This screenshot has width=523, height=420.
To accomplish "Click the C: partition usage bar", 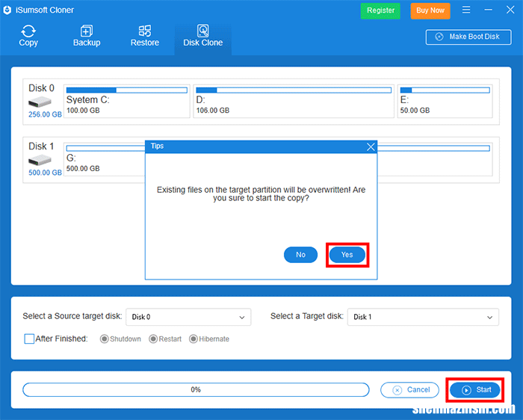I will (x=127, y=90).
